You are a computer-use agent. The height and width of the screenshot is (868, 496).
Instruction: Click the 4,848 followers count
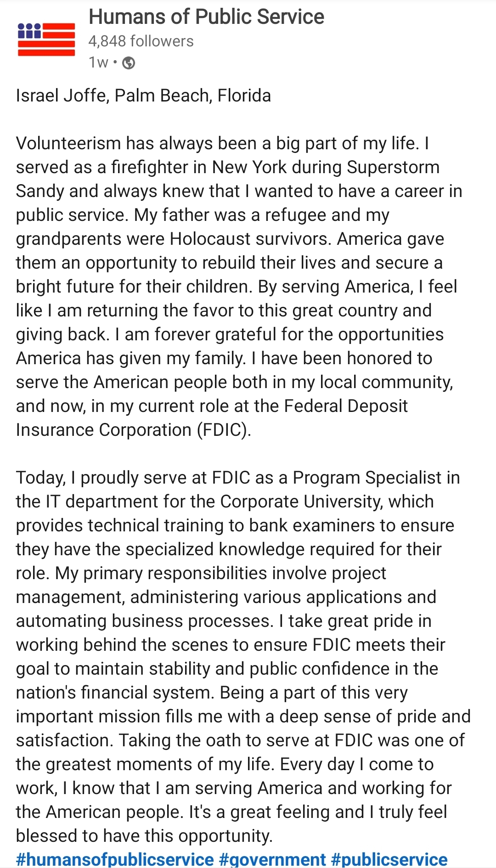coord(141,41)
